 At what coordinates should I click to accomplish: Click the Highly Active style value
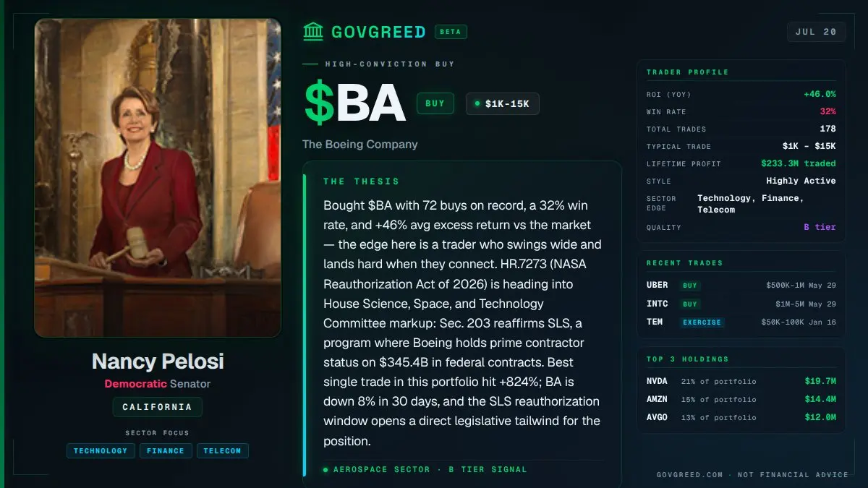(801, 181)
